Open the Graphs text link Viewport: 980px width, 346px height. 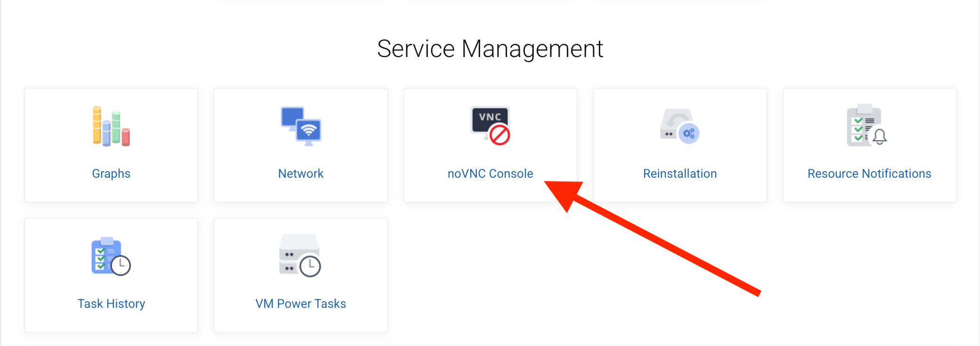click(111, 173)
